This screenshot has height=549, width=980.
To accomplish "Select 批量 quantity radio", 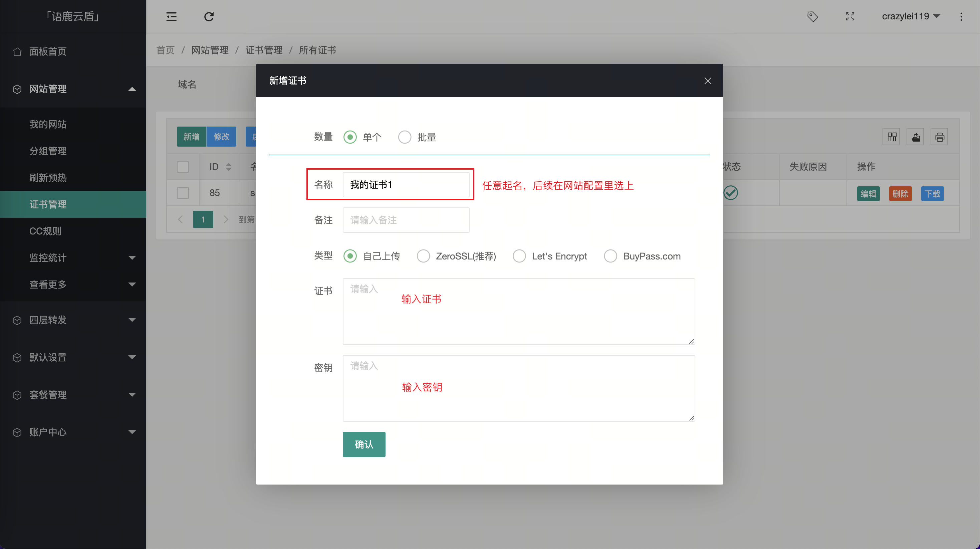I will 405,137.
